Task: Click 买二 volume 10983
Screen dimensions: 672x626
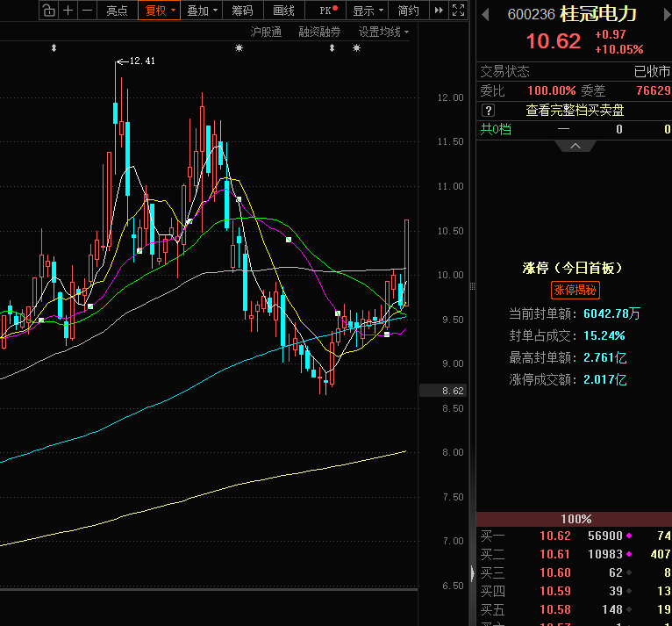Action: pyautogui.click(x=604, y=554)
